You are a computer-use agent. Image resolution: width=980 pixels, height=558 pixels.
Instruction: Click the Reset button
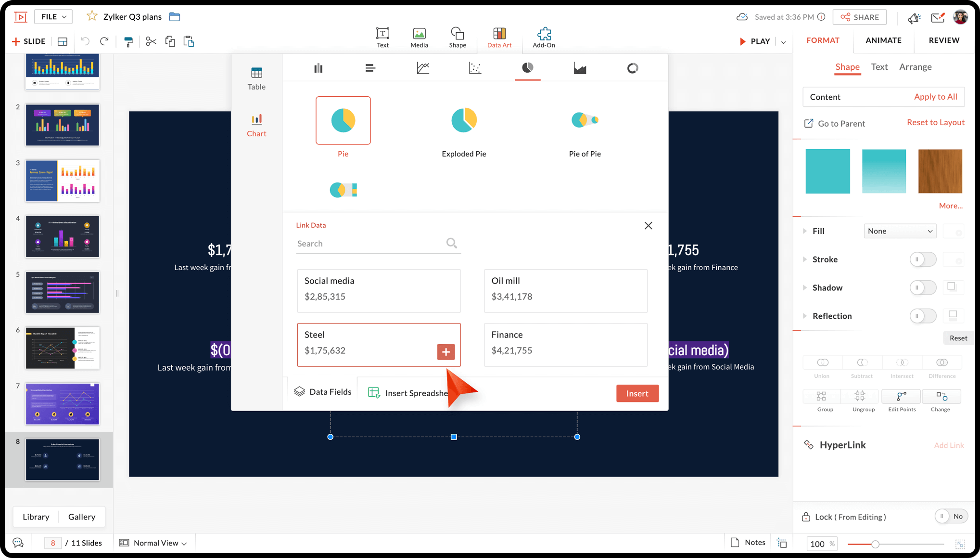coord(958,338)
